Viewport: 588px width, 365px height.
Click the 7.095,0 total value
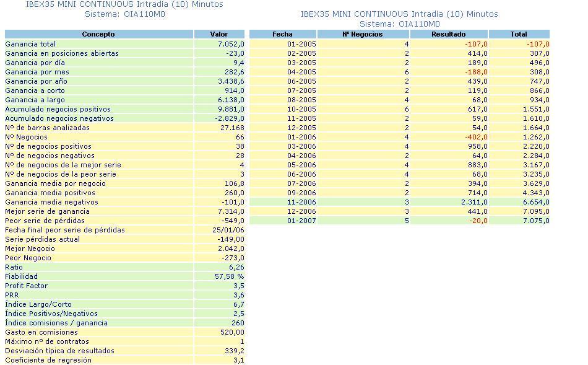click(536, 211)
